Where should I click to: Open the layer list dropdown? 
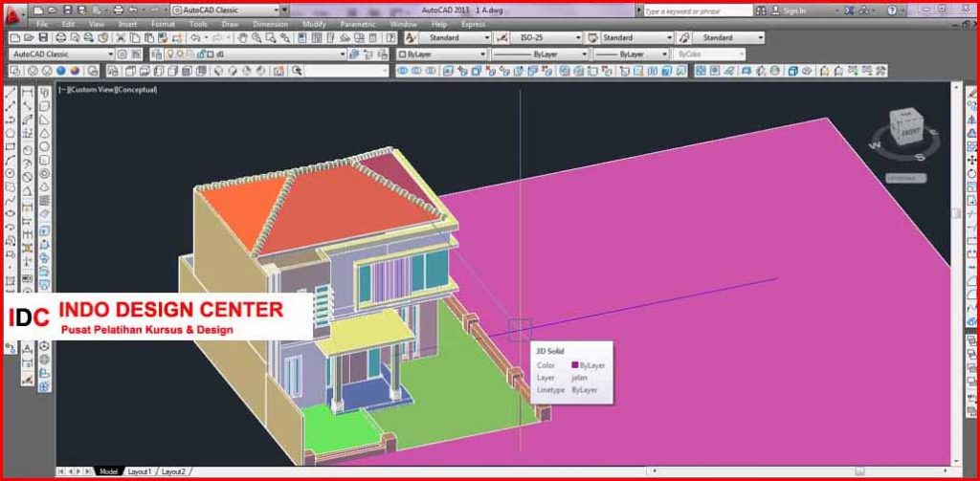pos(342,55)
